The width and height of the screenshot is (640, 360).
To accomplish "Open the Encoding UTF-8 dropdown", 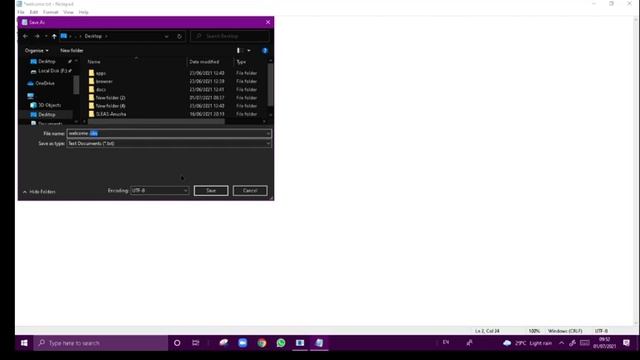I will coord(159,191).
